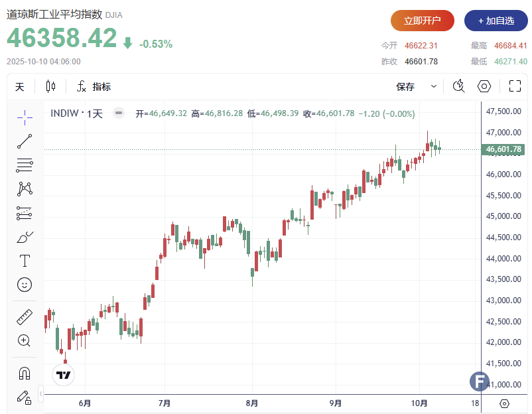Open the 指标 indicators menu

pos(94,86)
